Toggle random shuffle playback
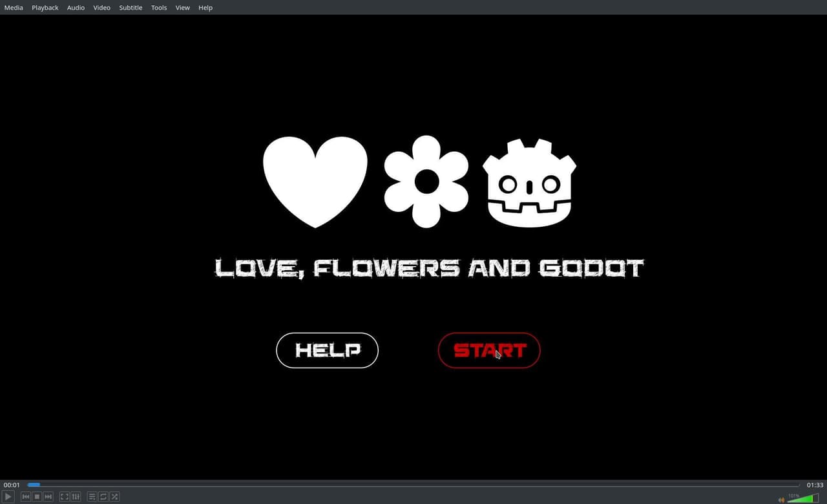The width and height of the screenshot is (827, 504). tap(114, 497)
